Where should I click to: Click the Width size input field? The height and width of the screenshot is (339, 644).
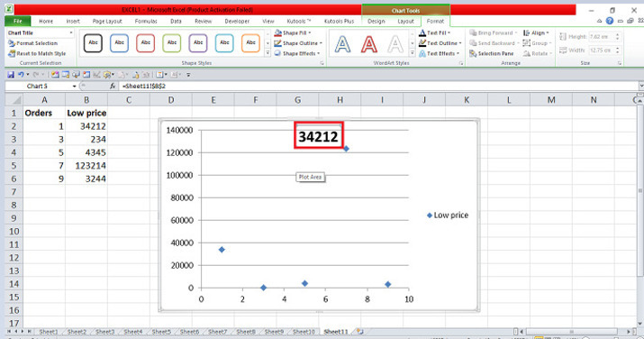[601, 50]
